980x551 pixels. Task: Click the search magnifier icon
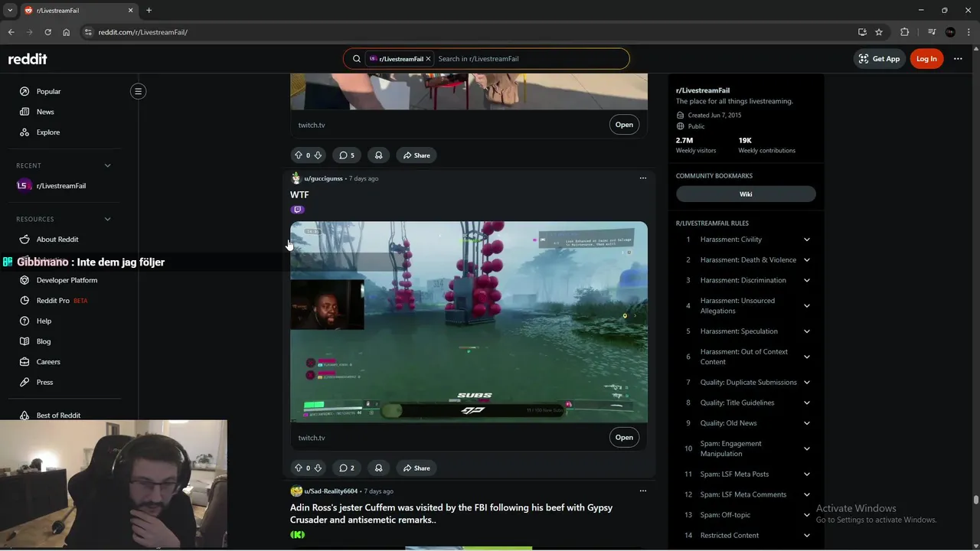356,59
